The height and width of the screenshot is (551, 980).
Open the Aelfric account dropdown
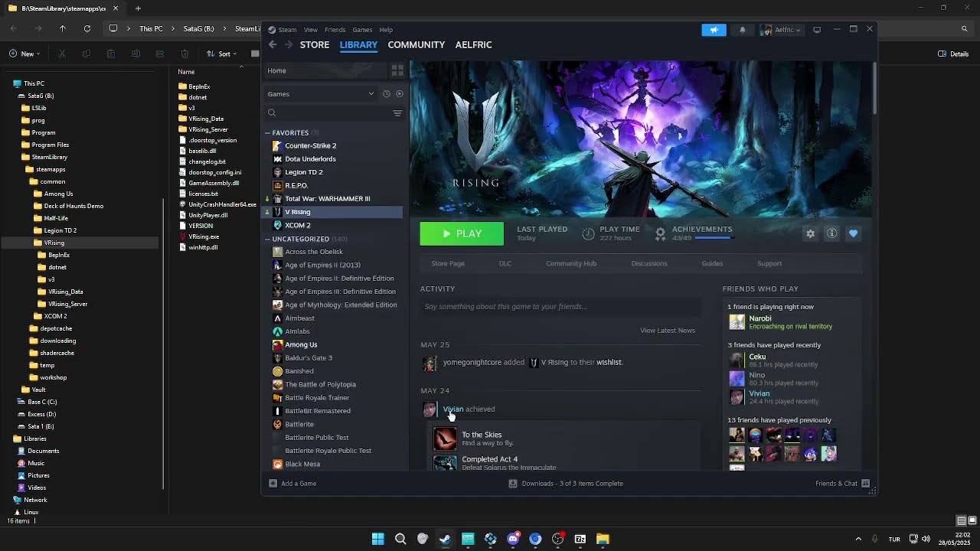pos(780,30)
